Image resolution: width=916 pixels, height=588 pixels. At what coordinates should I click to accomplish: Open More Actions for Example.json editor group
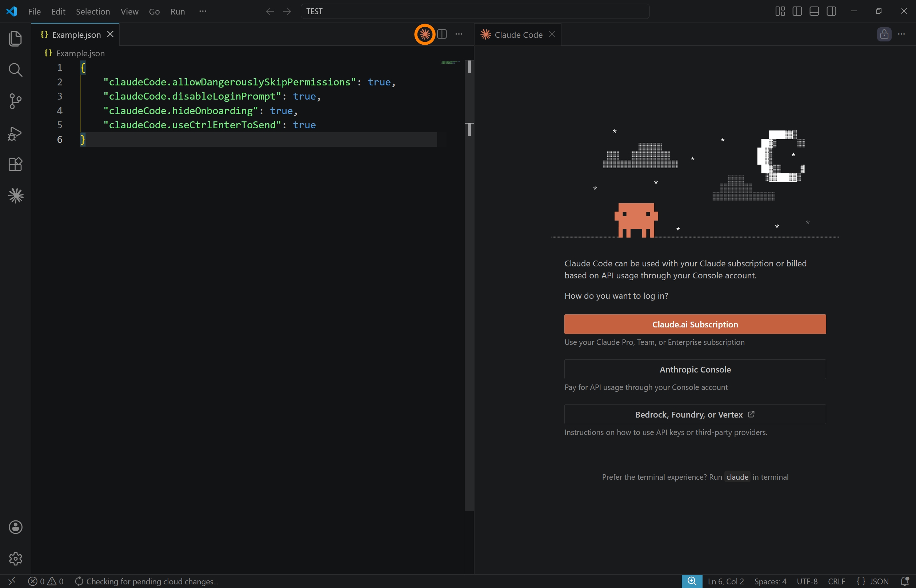click(x=459, y=35)
